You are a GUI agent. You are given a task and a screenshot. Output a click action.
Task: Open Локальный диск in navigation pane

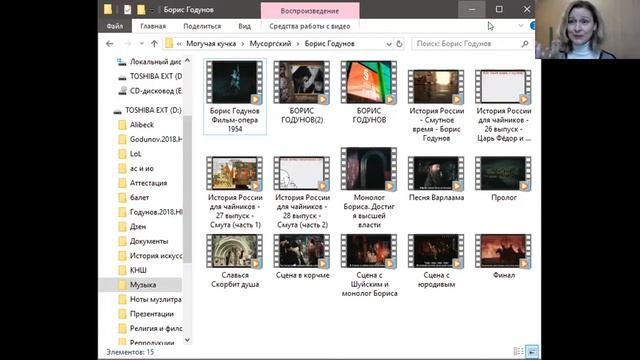pos(149,62)
